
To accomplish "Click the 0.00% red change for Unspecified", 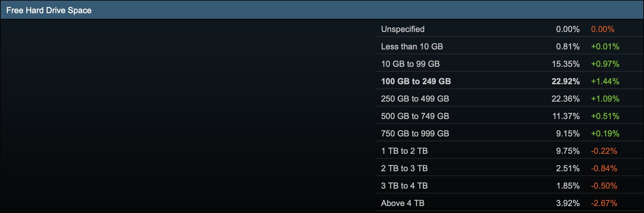I will point(603,29).
